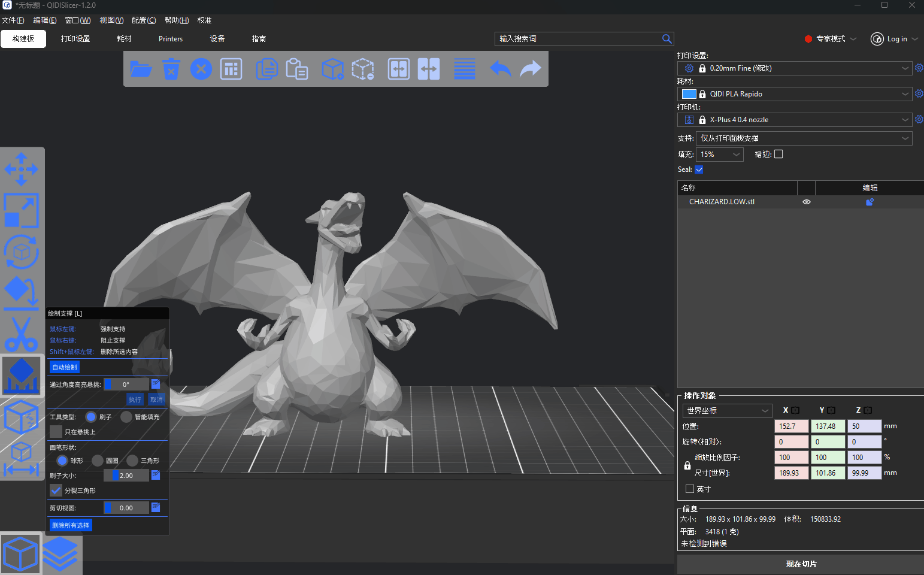Select the sphere brush shape
This screenshot has width=924, height=575.
click(62, 461)
